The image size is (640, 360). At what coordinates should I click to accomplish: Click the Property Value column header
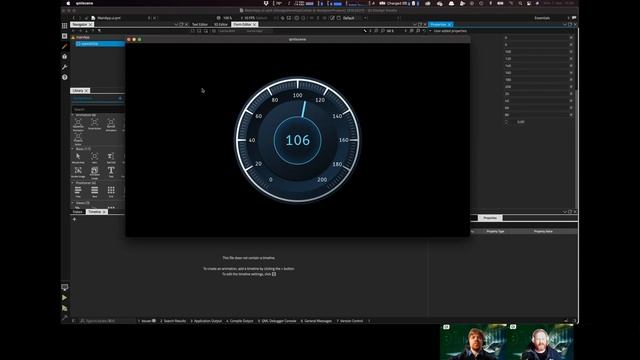(x=543, y=231)
